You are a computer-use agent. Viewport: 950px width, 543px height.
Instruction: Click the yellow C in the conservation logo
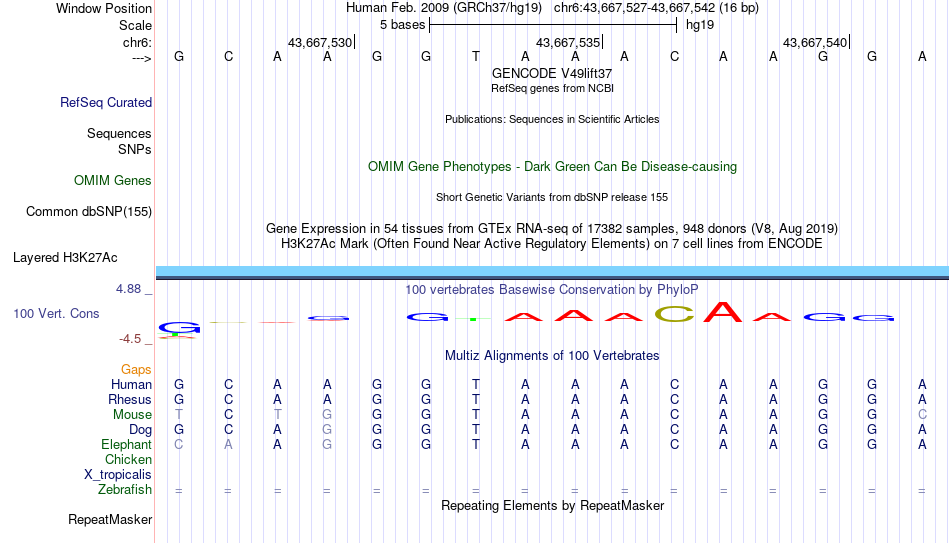[674, 313]
